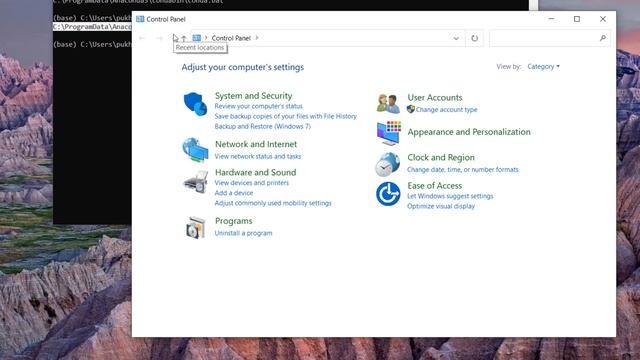Open the Appearance and Personalization monitor icon
This screenshot has width=640, height=360.
(x=389, y=133)
